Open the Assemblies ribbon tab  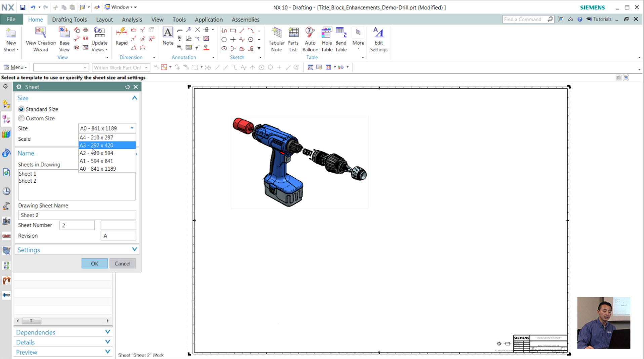coord(245,19)
